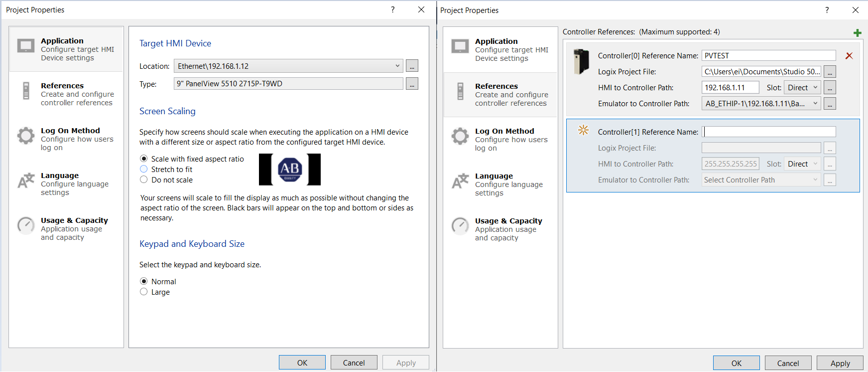Choose Normal keypad size
Screen dimensions: 868x372
pyautogui.click(x=144, y=281)
